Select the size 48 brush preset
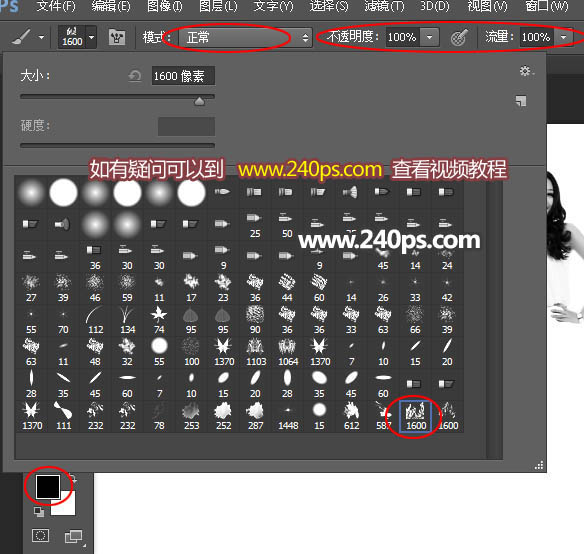 click(x=95, y=353)
